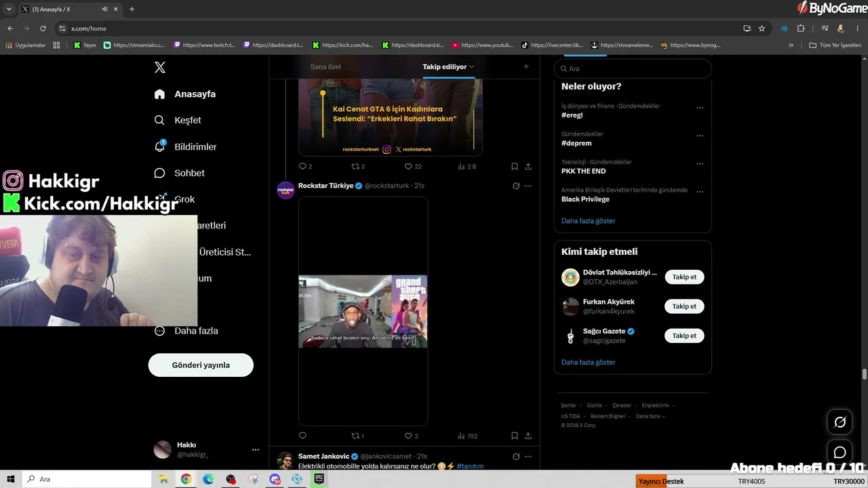Open the floating chat messages button
Viewport: 868px width, 488px height.
coord(840,452)
